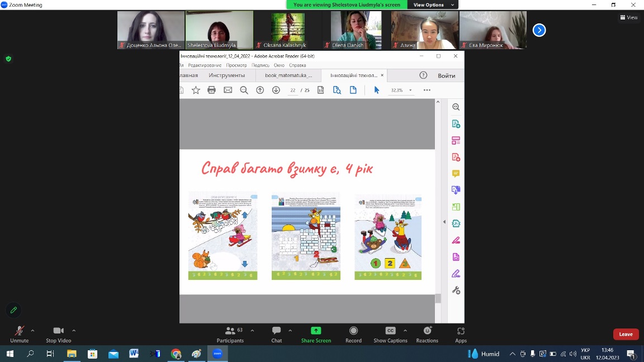Open the Participants list
The width and height of the screenshot is (644, 362).
(230, 334)
